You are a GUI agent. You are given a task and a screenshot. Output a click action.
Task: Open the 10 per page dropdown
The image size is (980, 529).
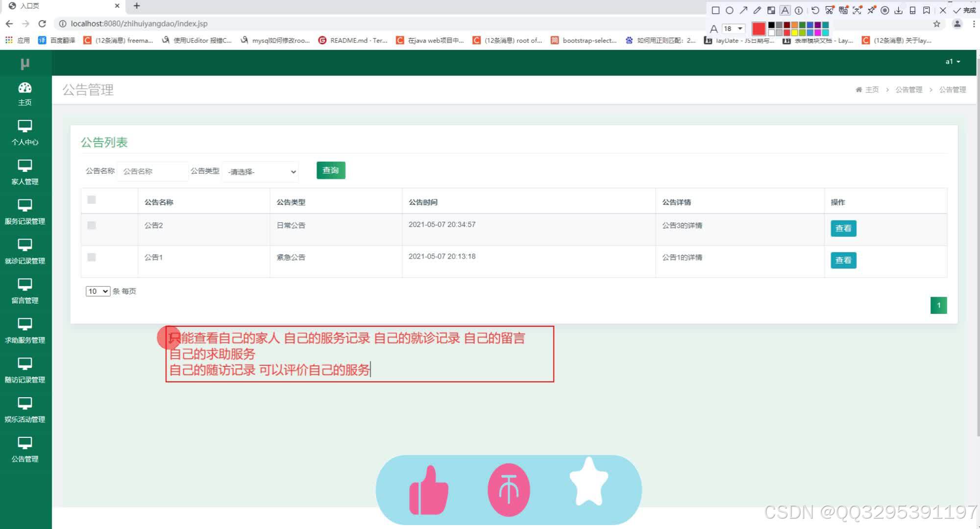pyautogui.click(x=98, y=291)
